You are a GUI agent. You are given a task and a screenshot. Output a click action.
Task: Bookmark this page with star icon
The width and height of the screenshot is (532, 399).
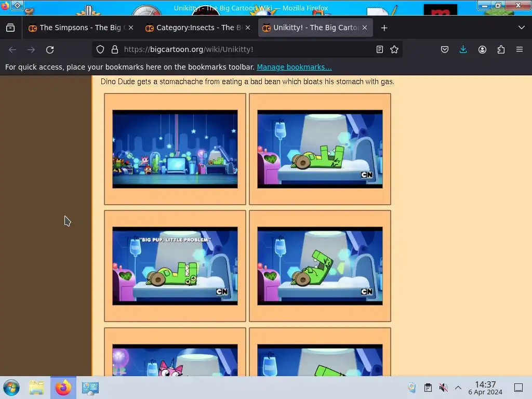click(394, 49)
